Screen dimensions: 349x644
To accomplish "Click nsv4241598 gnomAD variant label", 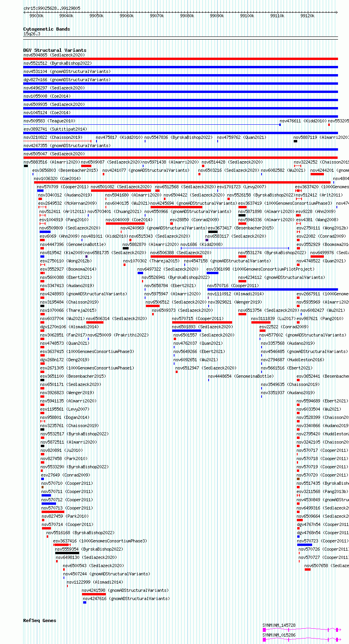I will 125,590.
